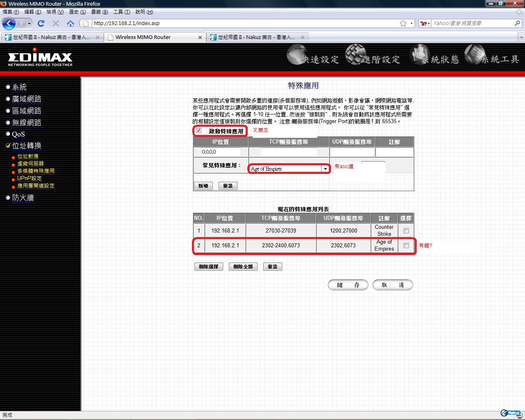Viewport: 525px width, 420px height.
Task: Click the stop loading icon
Action: (x=56, y=23)
